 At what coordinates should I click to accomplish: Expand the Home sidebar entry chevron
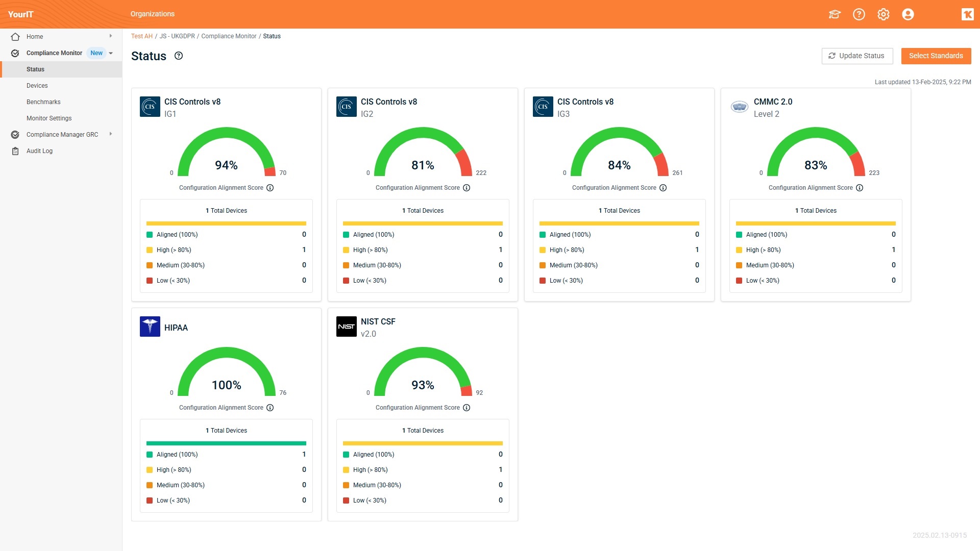[x=111, y=36]
